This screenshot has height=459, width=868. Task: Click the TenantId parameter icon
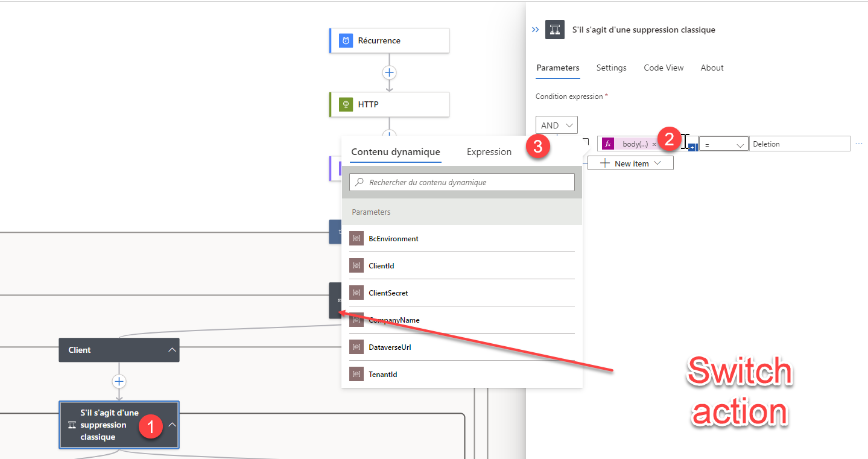[356, 374]
